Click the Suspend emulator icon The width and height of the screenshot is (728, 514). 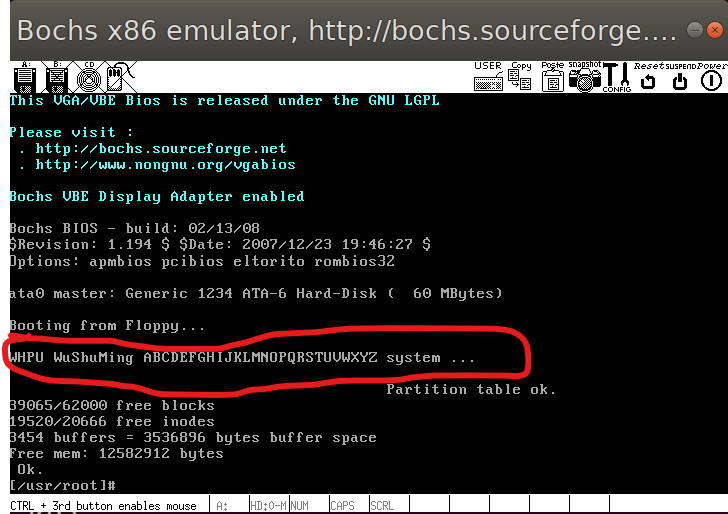coord(680,77)
